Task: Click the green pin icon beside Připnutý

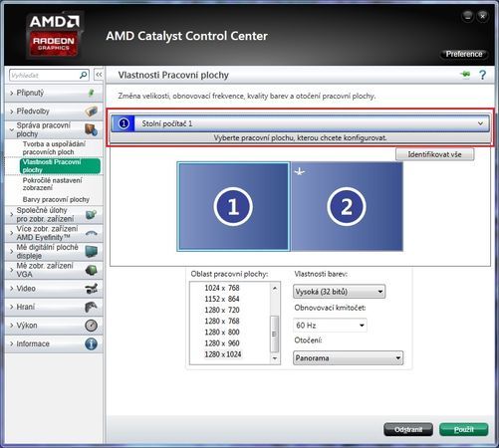Action: (91, 93)
